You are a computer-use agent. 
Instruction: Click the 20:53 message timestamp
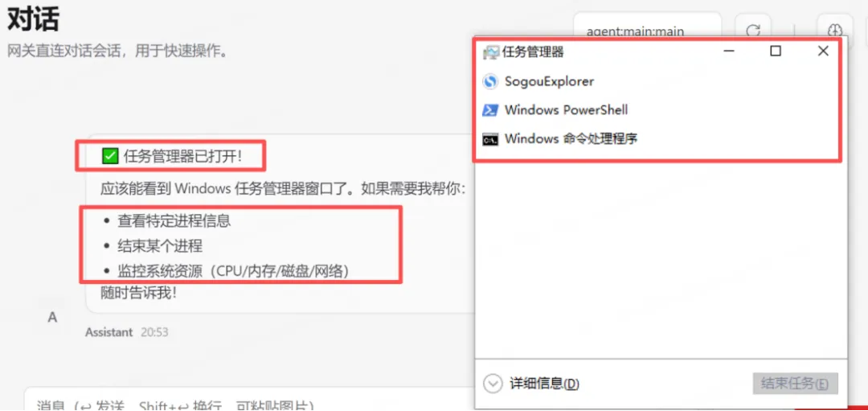click(x=154, y=332)
